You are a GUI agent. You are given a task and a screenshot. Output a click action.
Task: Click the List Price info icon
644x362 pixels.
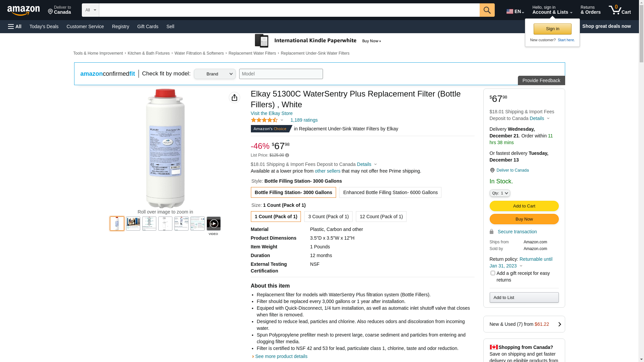pos(287,155)
